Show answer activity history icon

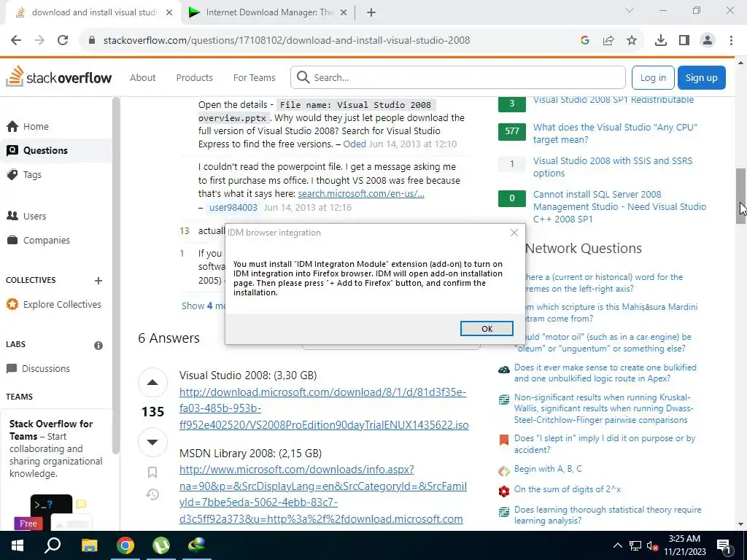click(x=152, y=494)
